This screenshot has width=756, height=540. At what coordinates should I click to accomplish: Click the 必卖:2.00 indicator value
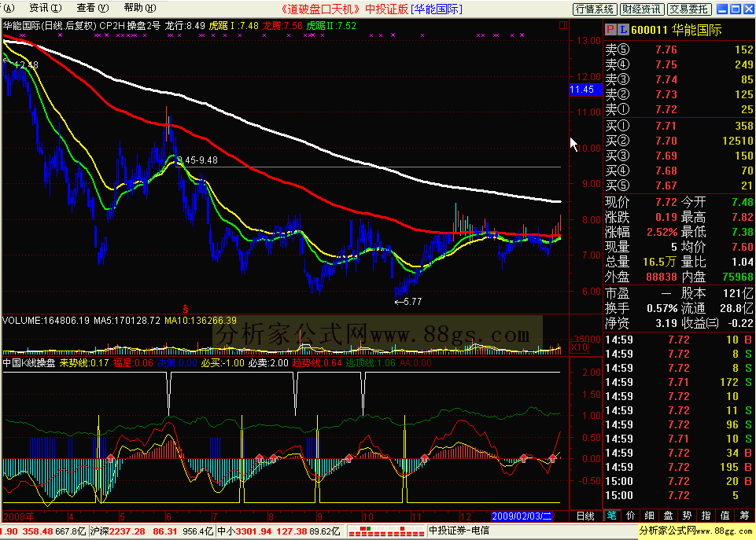[268, 362]
